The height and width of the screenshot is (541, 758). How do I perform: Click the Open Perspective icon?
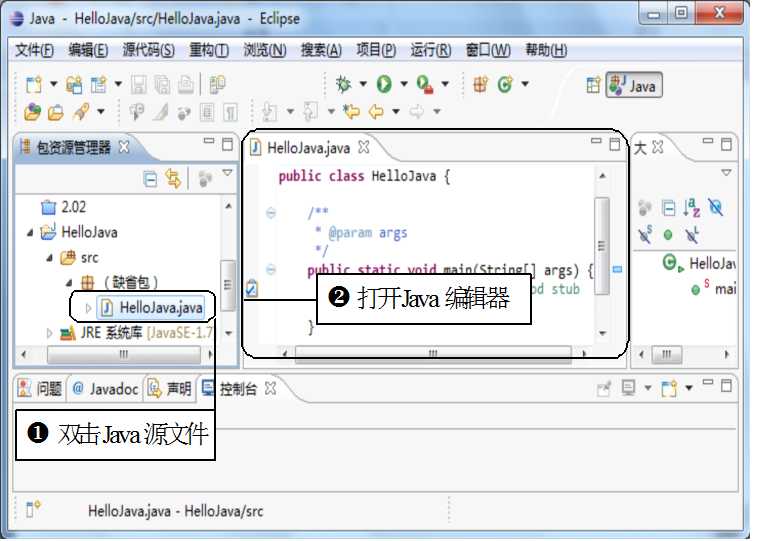point(593,85)
